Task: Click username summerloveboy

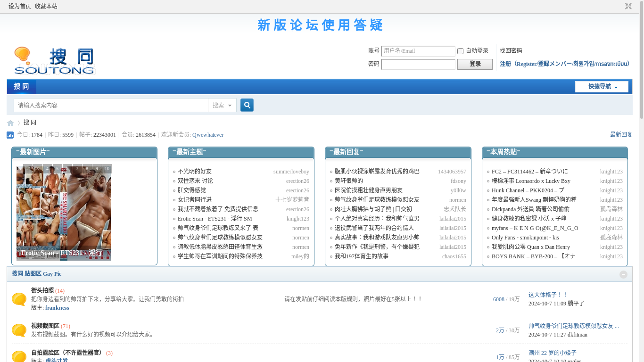Action: pos(291,172)
